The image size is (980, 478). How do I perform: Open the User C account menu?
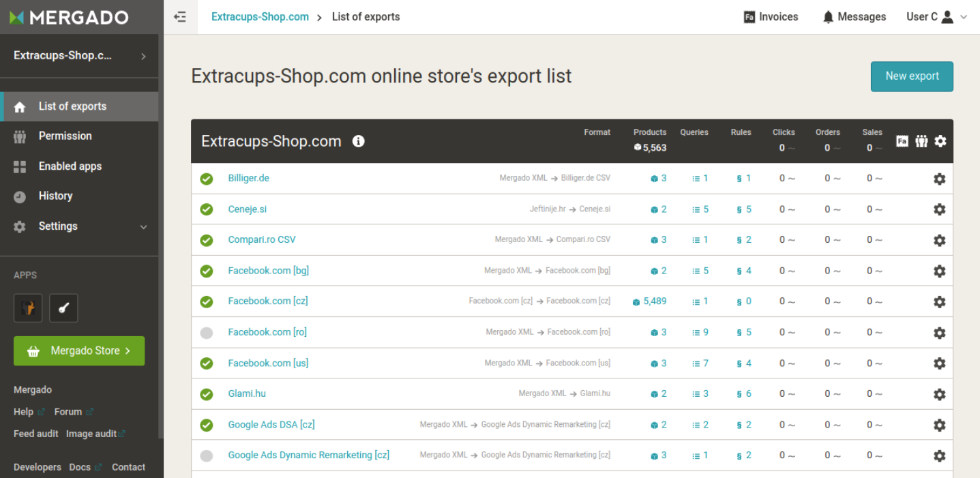click(937, 17)
